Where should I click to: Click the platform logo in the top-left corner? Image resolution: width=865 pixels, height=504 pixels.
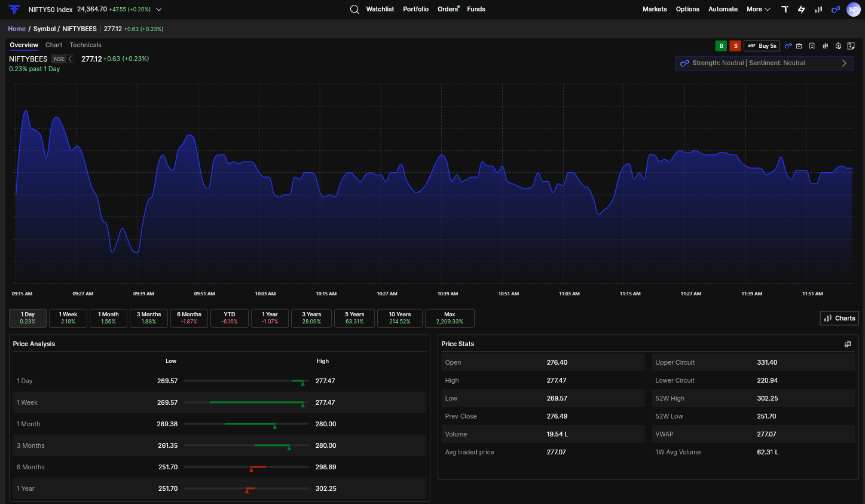pyautogui.click(x=14, y=9)
